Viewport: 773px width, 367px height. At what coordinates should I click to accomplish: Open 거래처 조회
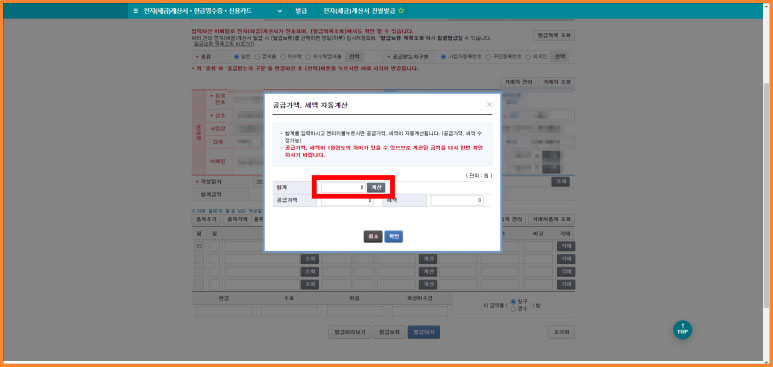click(556, 82)
